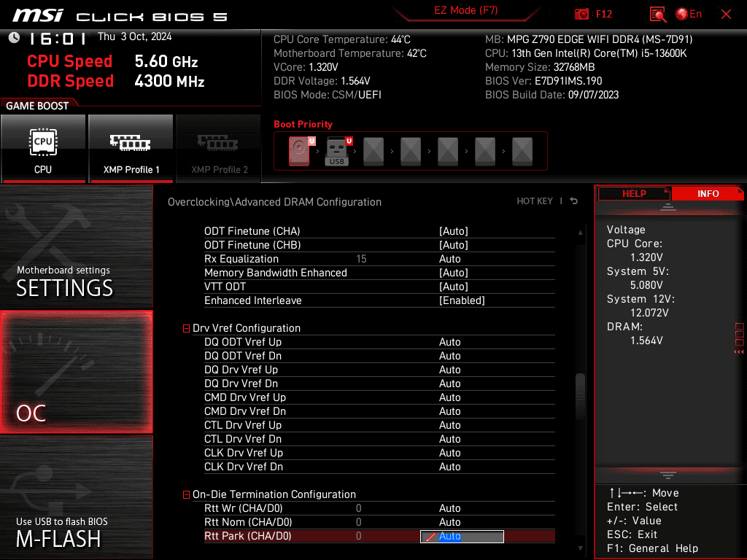The height and width of the screenshot is (560, 747).
Task: Click the settings list scroll up arrow
Action: (x=580, y=233)
